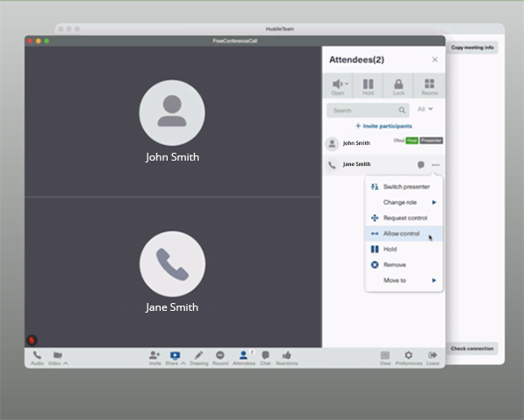Choose Allow control from context menu
524x420 pixels.
pyautogui.click(x=403, y=233)
